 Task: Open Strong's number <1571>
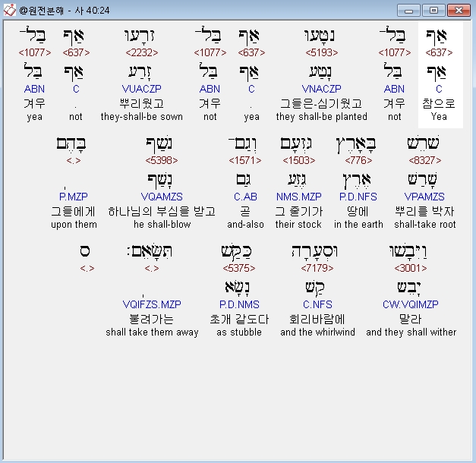pyautogui.click(x=245, y=160)
